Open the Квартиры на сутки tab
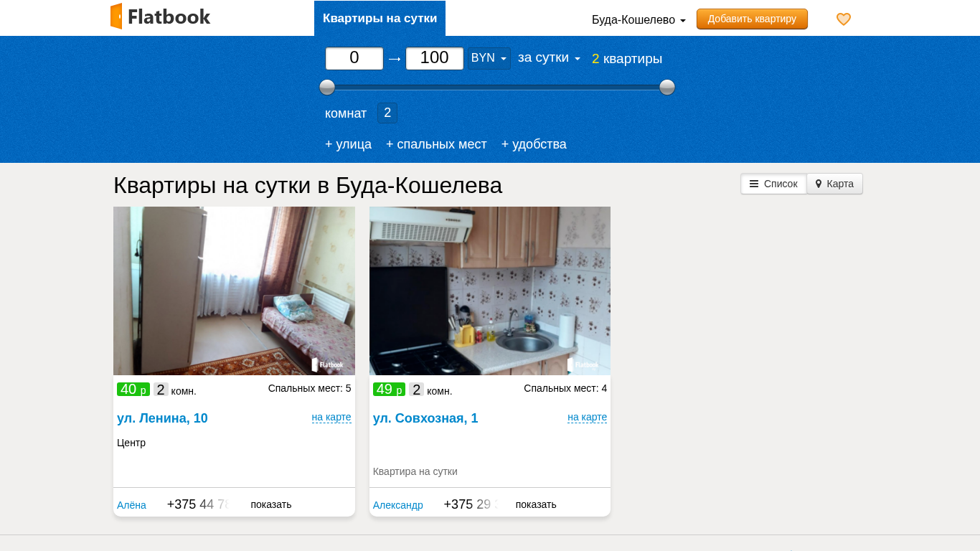 (x=380, y=19)
